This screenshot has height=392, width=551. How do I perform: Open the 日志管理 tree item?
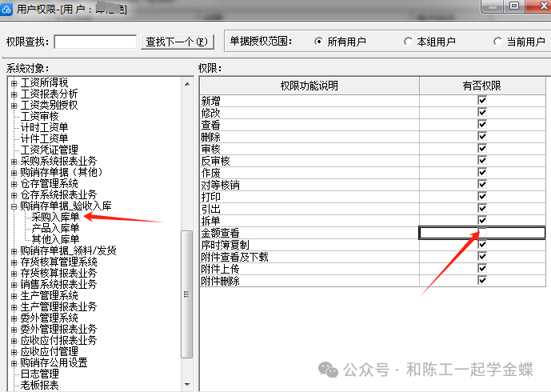39,374
